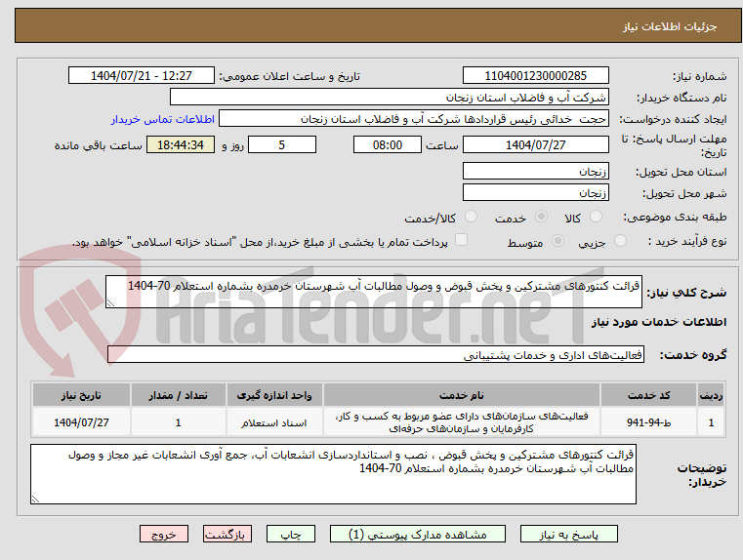
Task: Click resize handle of شرح کلی نیاز box
Action: pyautogui.click(x=110, y=303)
